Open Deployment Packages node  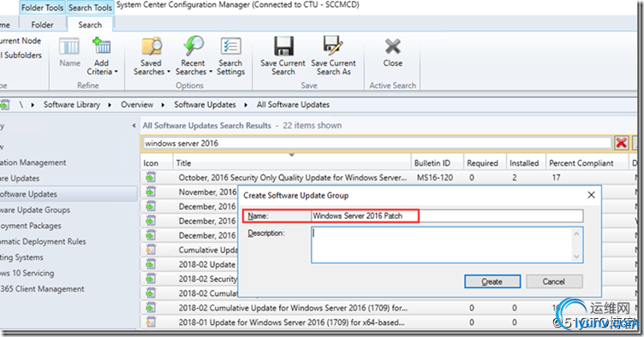[x=30, y=226]
